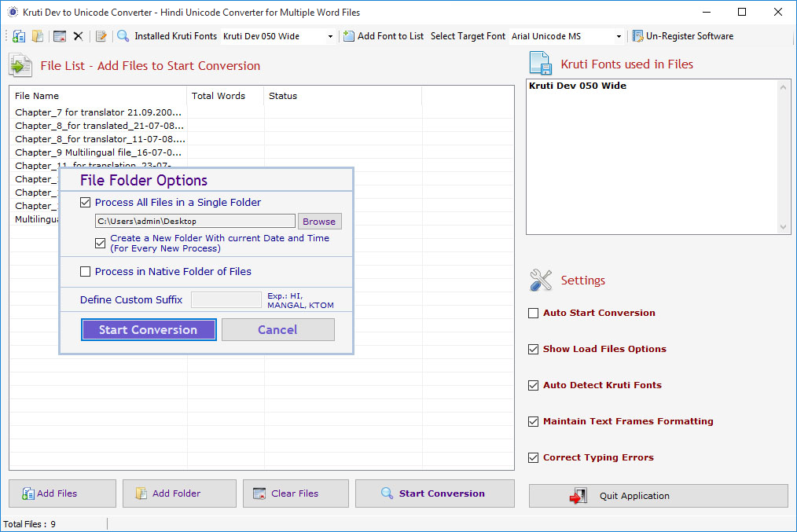The width and height of the screenshot is (797, 532).
Task: Click the Settings wrench and screwdriver icon
Action: (x=541, y=280)
